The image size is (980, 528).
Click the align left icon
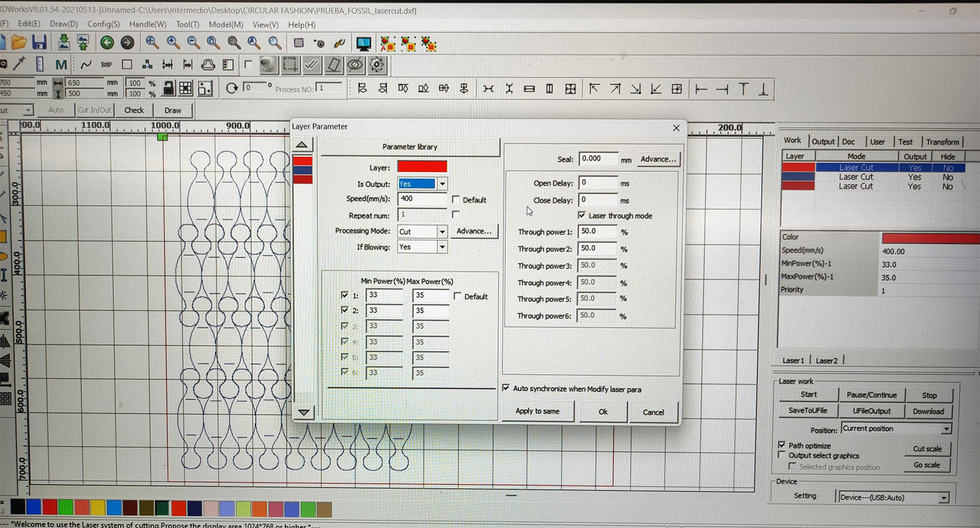(x=362, y=89)
